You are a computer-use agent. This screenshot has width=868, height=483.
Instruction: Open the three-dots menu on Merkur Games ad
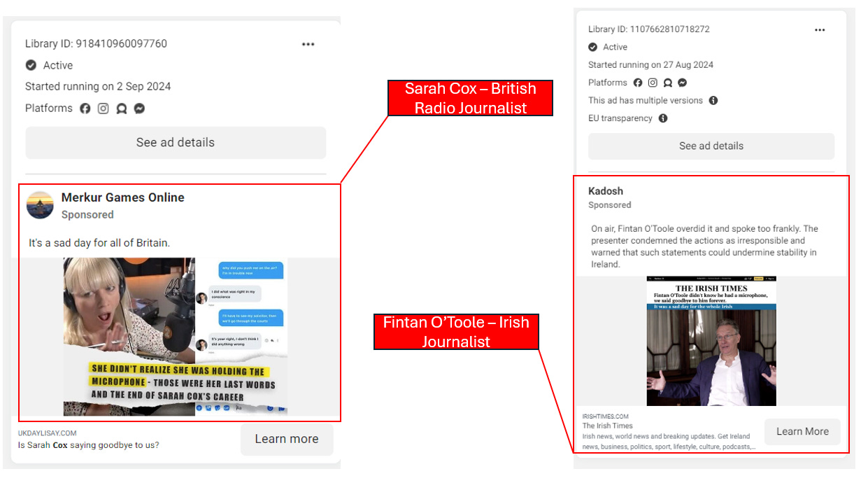[x=308, y=44]
